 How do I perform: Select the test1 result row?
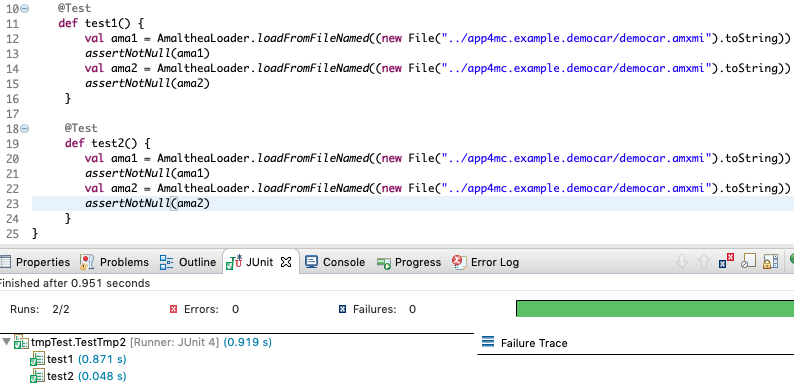(78, 359)
